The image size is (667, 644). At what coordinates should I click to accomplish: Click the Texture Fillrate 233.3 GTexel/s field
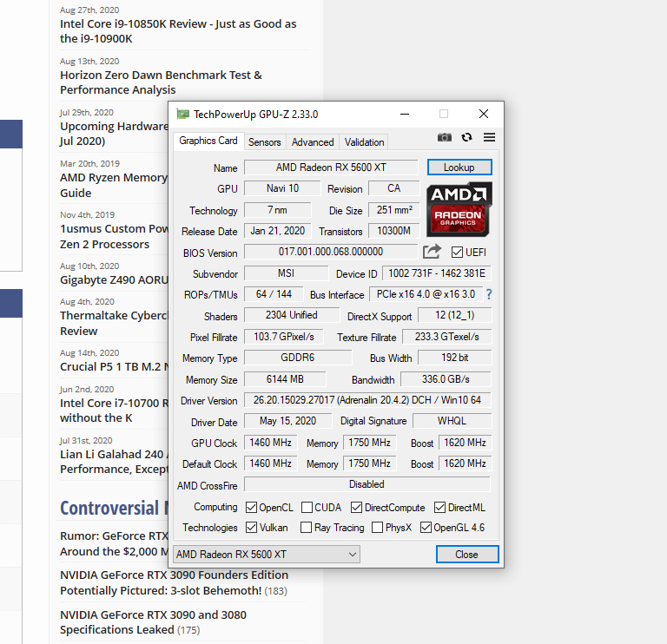coord(447,336)
